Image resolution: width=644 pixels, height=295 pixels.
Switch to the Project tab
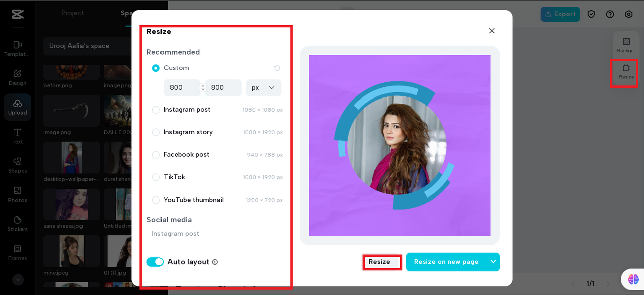pyautogui.click(x=72, y=13)
